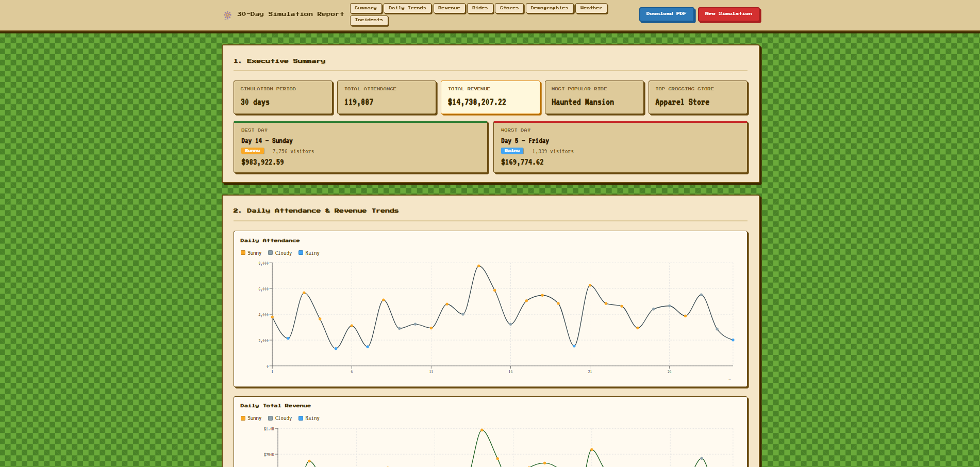The image size is (980, 467).
Task: Click the Top Grossing Store card
Action: (698, 97)
